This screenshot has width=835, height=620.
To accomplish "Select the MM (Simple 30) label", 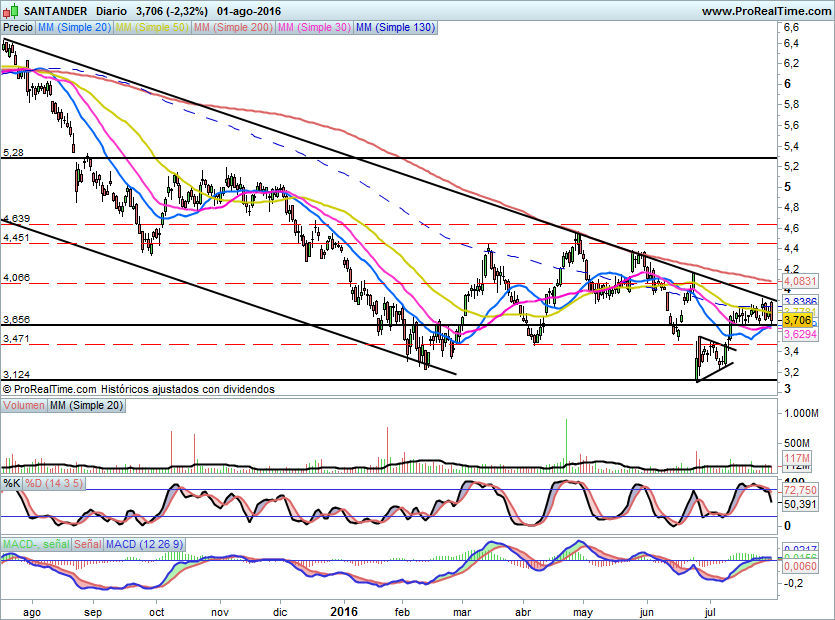I will pos(314,27).
